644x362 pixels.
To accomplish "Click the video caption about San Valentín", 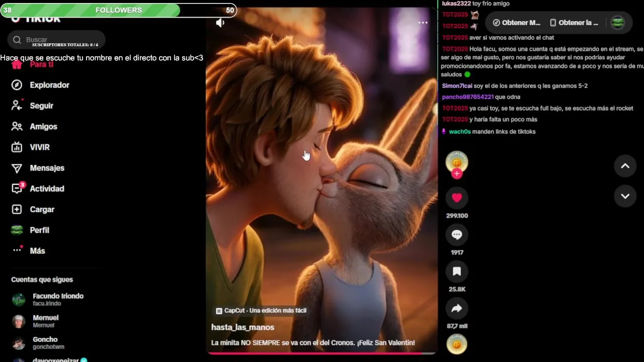I will [313, 343].
